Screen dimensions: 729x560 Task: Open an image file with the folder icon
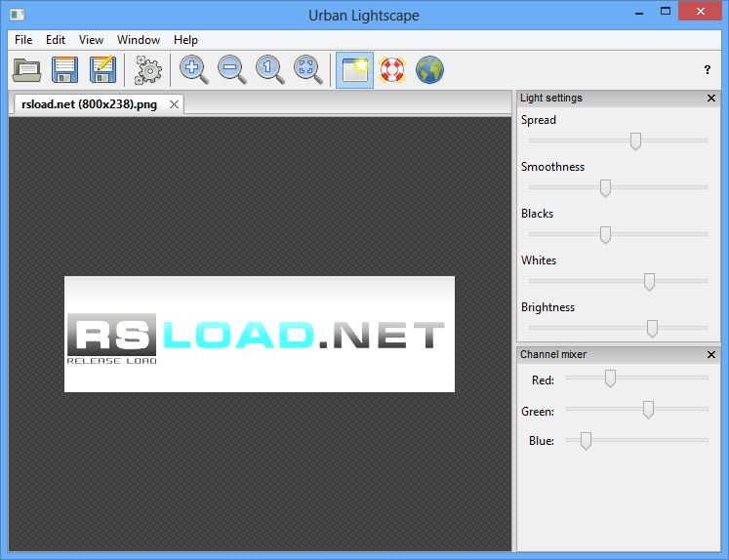click(x=26, y=70)
